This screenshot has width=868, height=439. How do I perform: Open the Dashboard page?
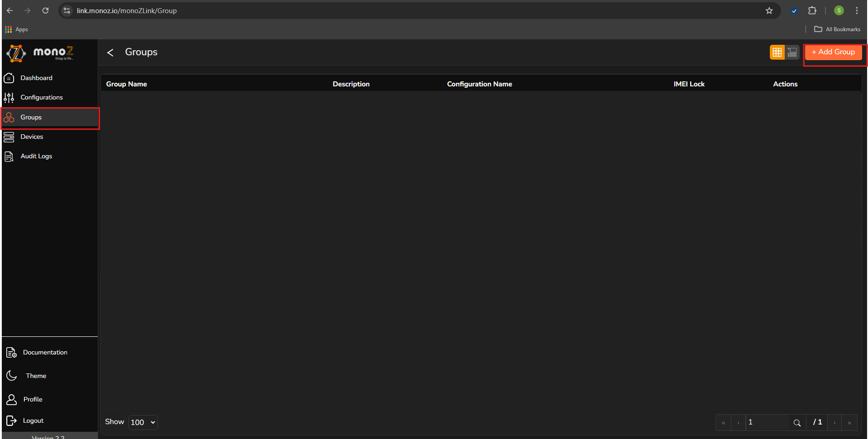click(x=36, y=78)
